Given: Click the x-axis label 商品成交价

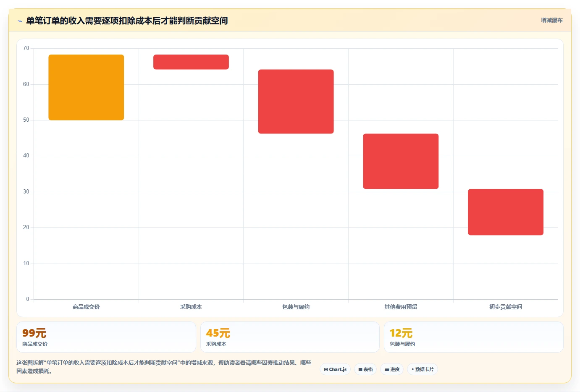Looking at the screenshot, I should [x=86, y=307].
